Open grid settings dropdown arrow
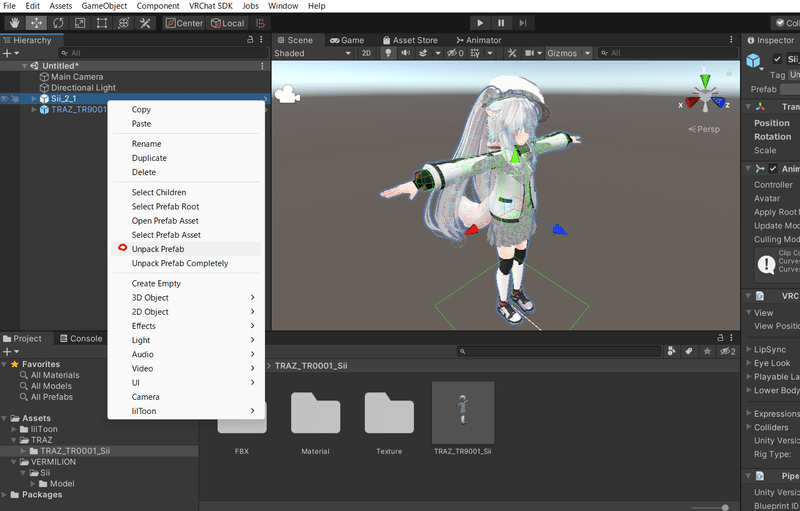 tap(490, 53)
